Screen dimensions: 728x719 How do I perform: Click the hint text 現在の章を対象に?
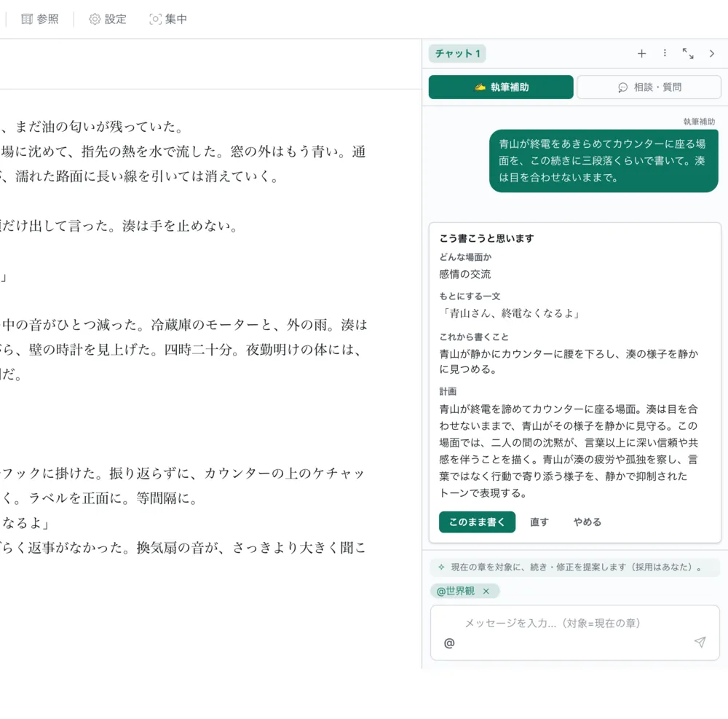tap(576, 567)
